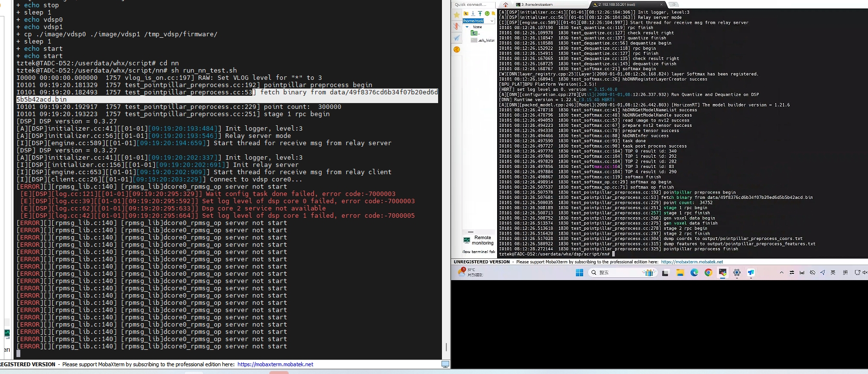Click the home tab icon
This screenshot has width=868, height=374.
click(505, 4)
